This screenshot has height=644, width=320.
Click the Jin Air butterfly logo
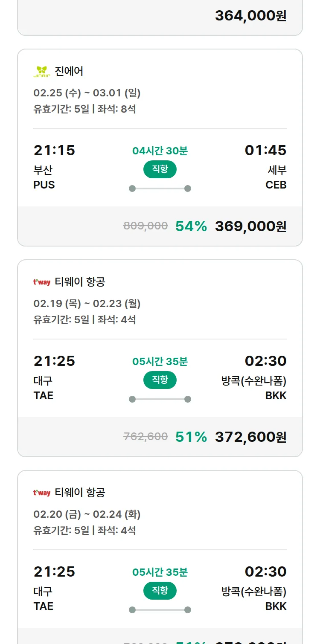pos(42,71)
